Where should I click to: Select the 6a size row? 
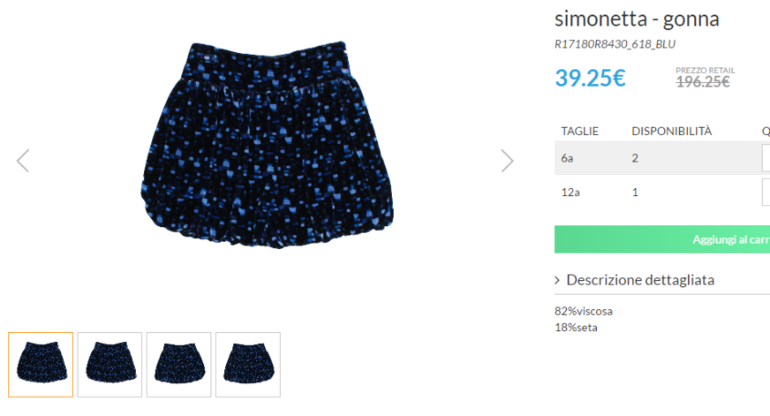click(x=662, y=158)
